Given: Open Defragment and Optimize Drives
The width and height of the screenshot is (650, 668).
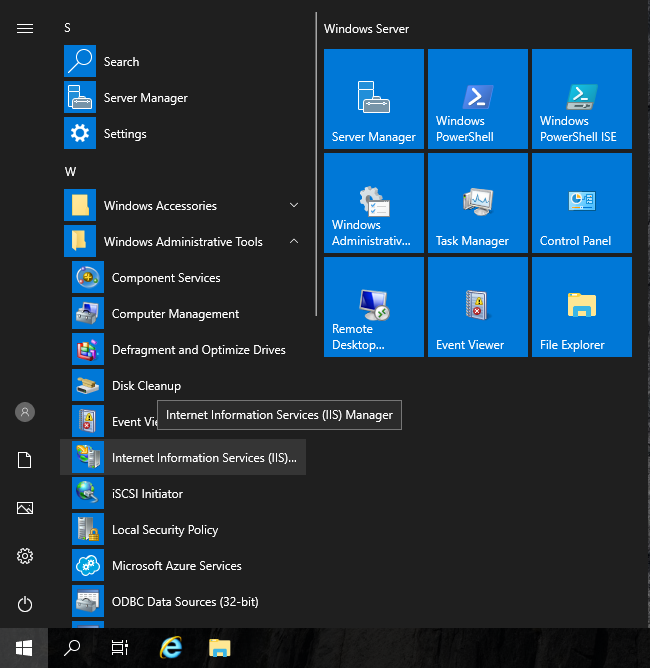Looking at the screenshot, I should 183,350.
